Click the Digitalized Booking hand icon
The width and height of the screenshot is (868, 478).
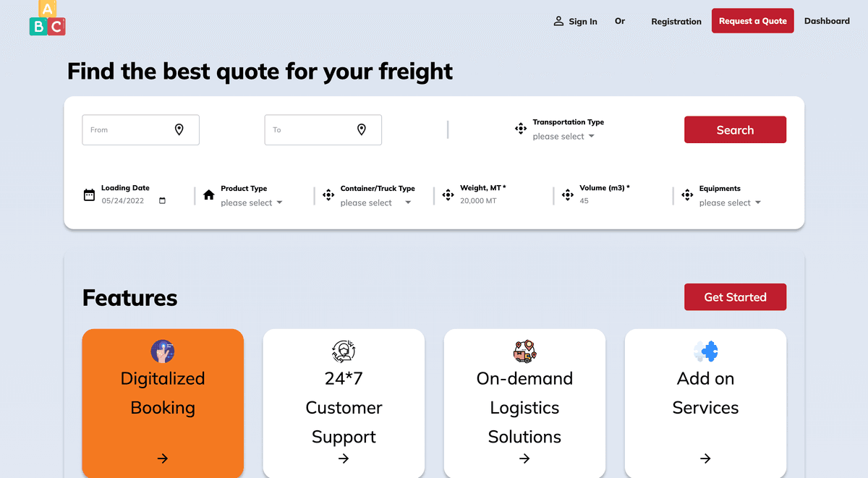[x=163, y=351]
